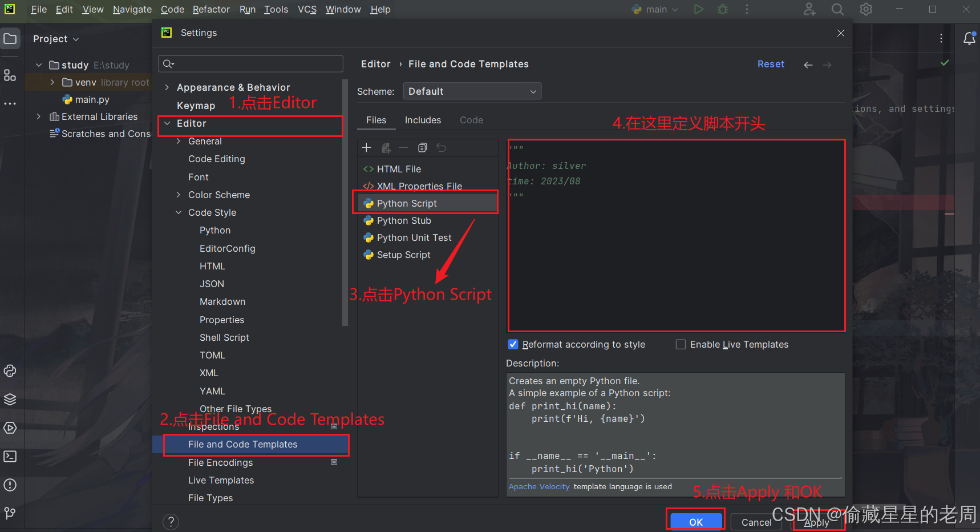Open IDE settings gear icon
This screenshot has height=532, width=980.
[x=866, y=9]
